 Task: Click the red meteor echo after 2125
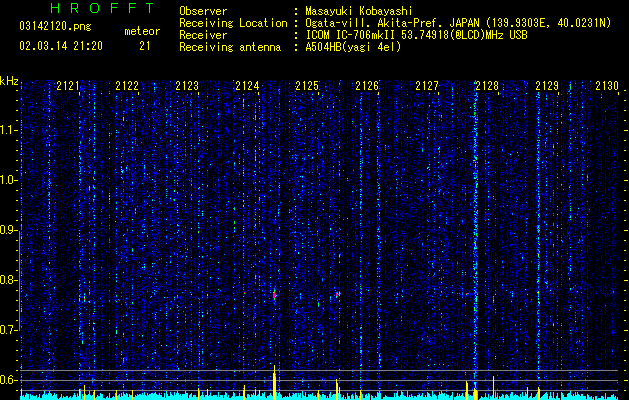(338, 294)
